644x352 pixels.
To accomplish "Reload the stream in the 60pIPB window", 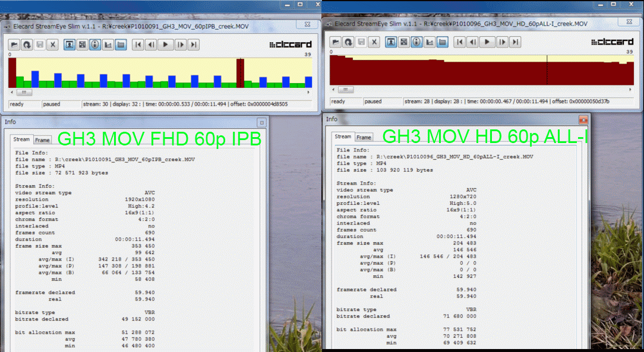I will (x=27, y=45).
